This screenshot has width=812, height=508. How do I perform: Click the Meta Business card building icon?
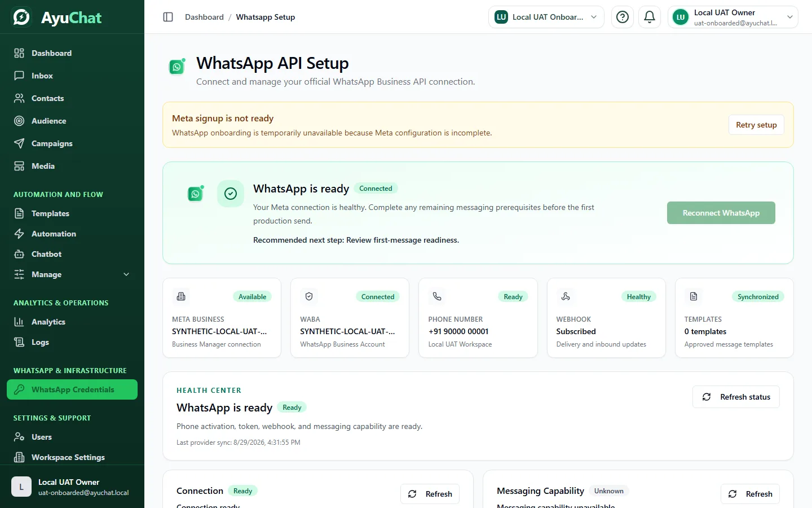click(x=181, y=296)
